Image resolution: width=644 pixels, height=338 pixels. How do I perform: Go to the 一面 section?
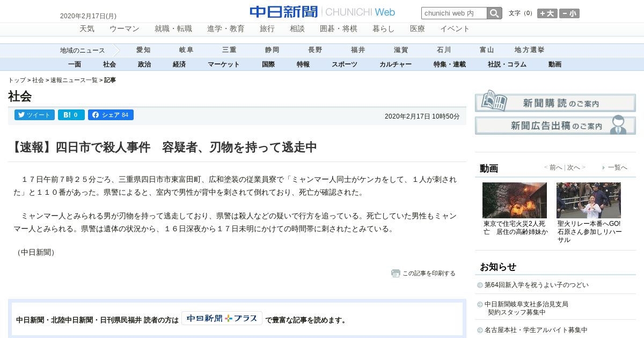(75, 64)
